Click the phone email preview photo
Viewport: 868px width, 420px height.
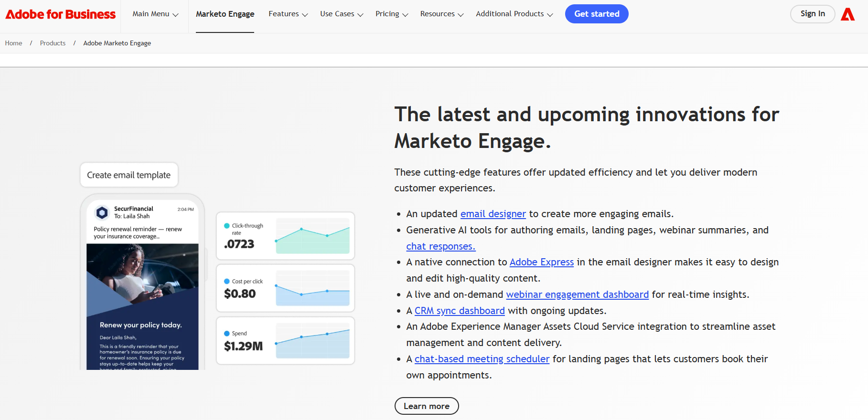pyautogui.click(x=142, y=274)
